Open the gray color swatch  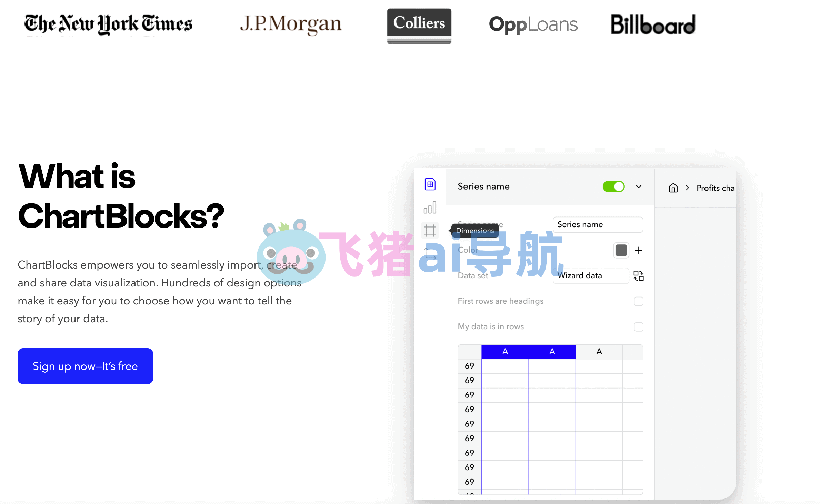click(621, 250)
